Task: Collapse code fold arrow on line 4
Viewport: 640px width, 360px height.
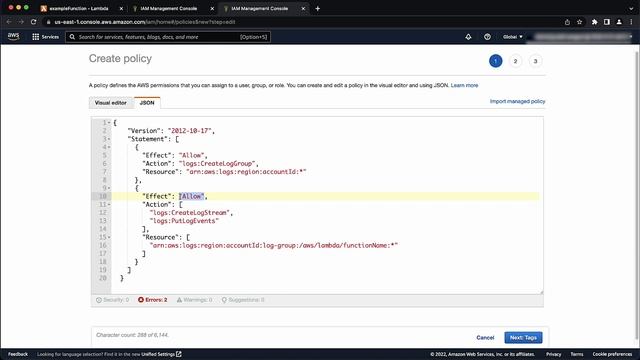Action: 109,147
